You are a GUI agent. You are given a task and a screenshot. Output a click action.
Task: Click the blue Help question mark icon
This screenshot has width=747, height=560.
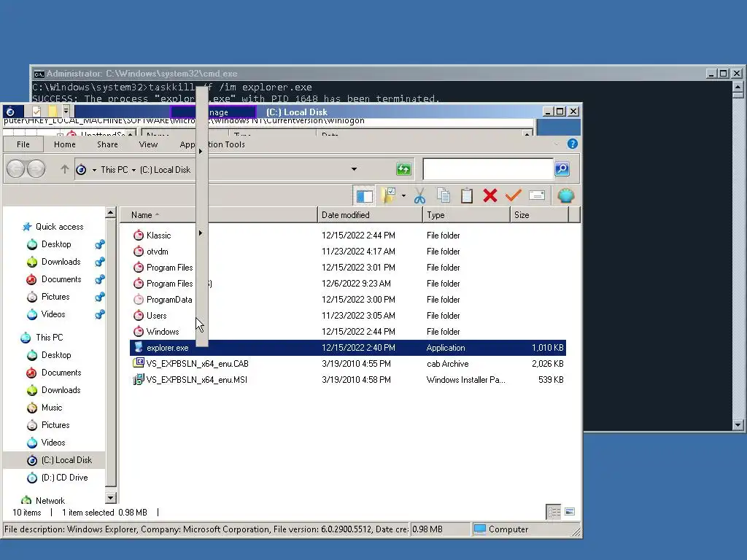[573, 144]
